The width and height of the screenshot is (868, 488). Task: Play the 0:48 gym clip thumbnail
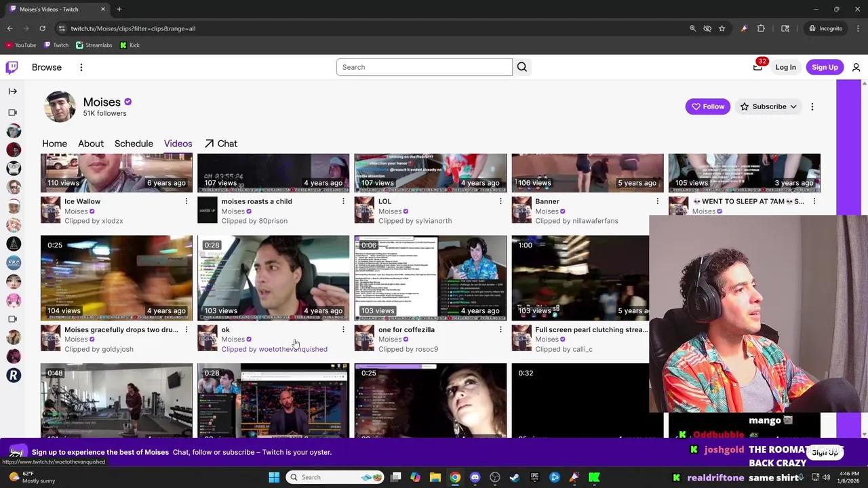[x=117, y=401]
